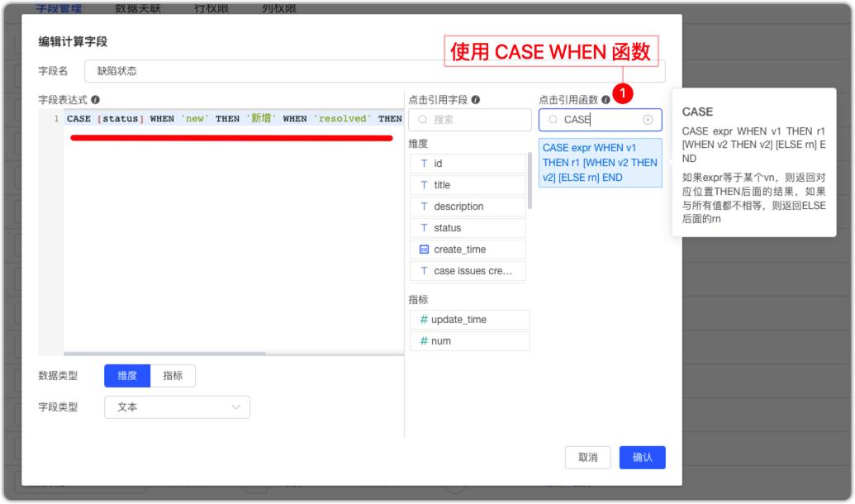Click the info icon beside 点击引用函数

(x=607, y=98)
